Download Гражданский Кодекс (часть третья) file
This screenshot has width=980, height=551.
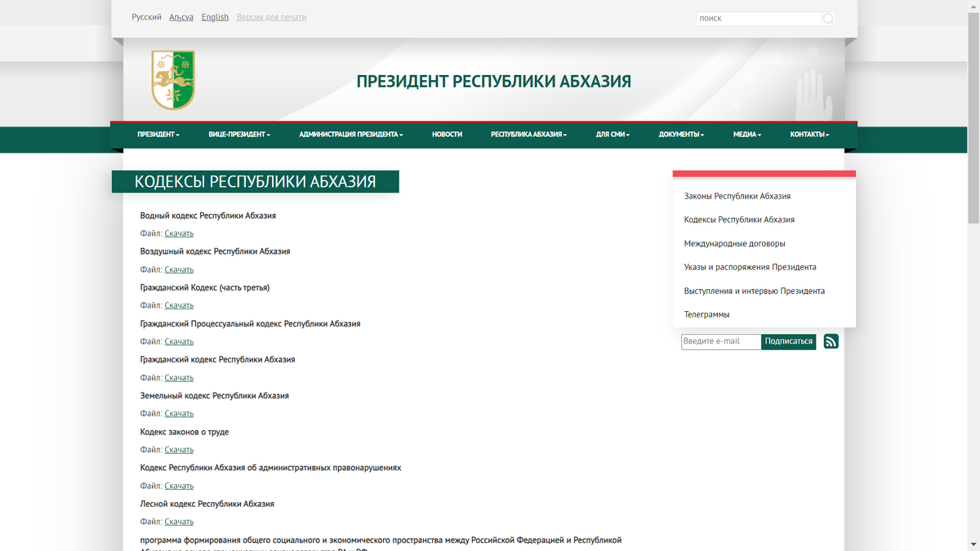(179, 305)
